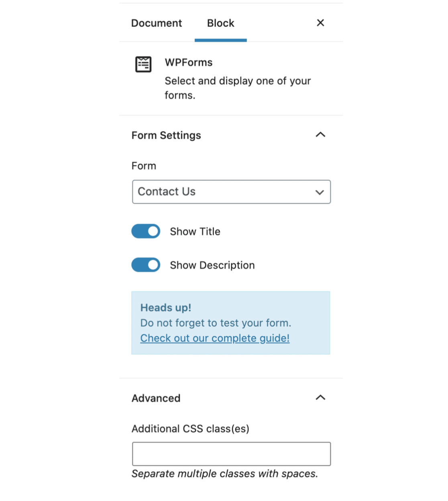This screenshot has height=501, width=448.
Task: Disable the Show Title toggle
Action: pyautogui.click(x=146, y=231)
